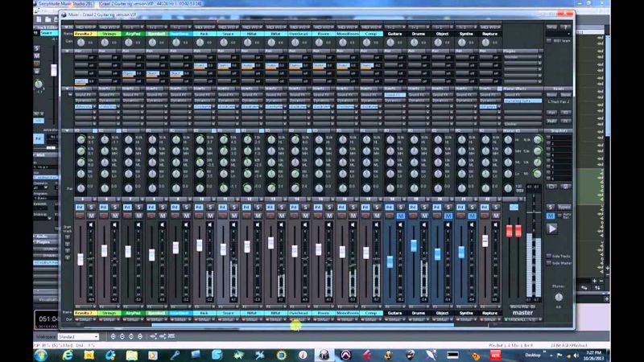This screenshot has width=644, height=362.
Task: Select the Guitars channel name label
Action: [x=394, y=34]
